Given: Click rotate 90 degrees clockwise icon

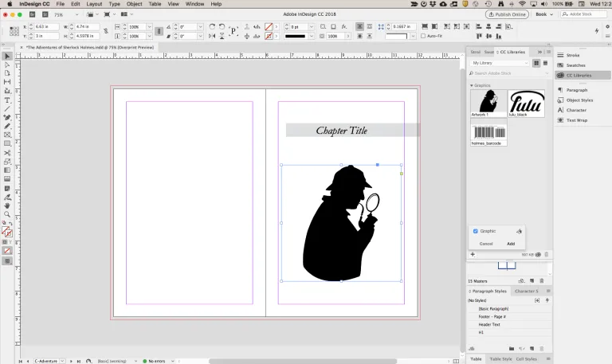Looking at the screenshot, I should tap(212, 26).
